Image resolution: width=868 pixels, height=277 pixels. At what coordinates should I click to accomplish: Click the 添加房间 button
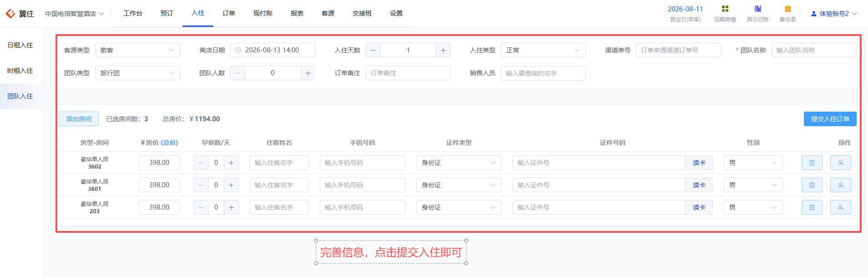pos(79,119)
